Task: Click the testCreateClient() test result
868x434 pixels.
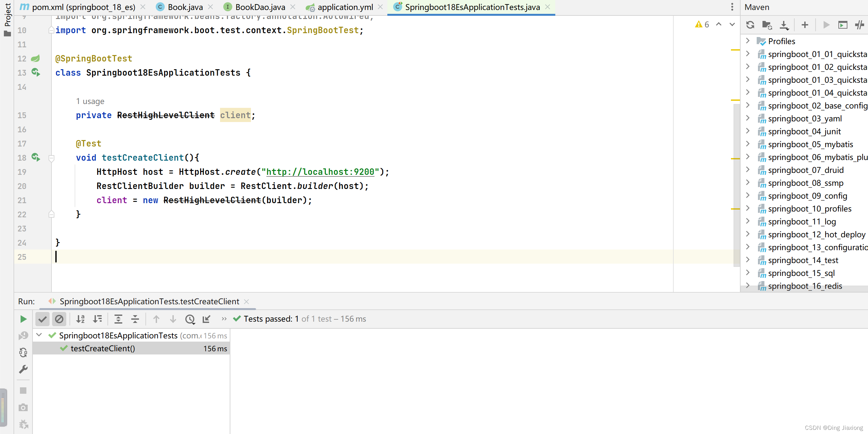Action: (x=102, y=348)
